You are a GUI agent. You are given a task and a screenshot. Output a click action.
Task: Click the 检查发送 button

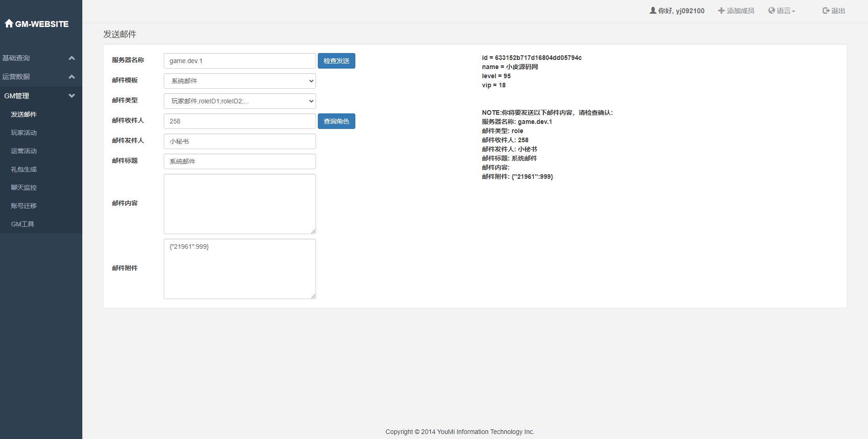[336, 60]
